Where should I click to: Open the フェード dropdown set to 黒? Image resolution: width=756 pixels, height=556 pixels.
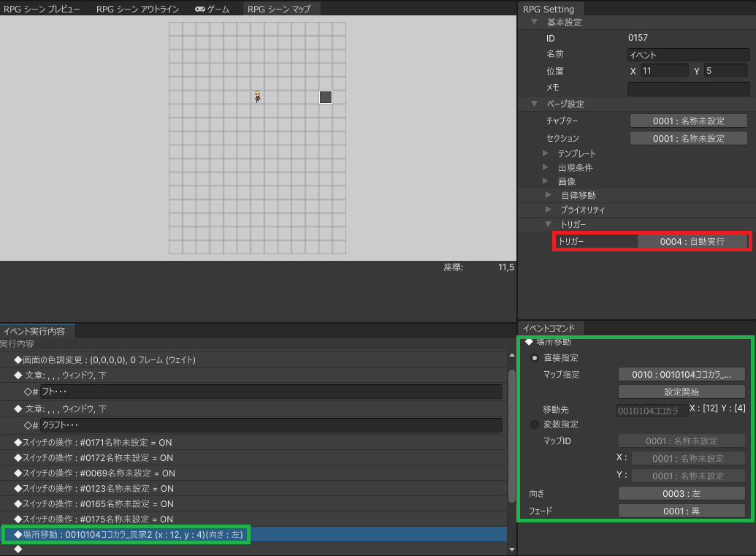pyautogui.click(x=681, y=511)
